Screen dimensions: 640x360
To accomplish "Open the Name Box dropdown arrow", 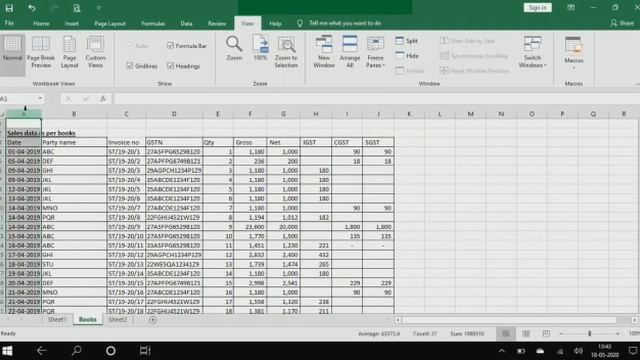I will click(x=40, y=98).
